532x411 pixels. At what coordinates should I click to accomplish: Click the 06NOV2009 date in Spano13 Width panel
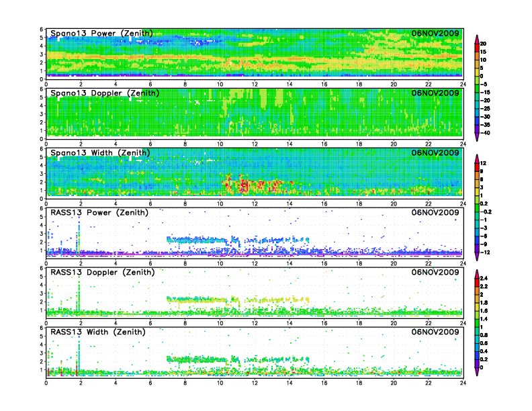[x=435, y=152]
